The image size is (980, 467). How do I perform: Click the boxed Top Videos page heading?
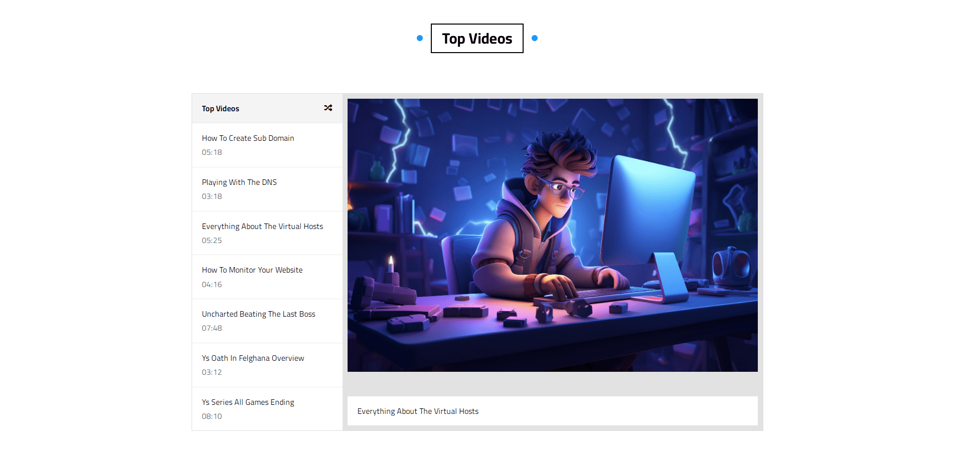pyautogui.click(x=477, y=39)
